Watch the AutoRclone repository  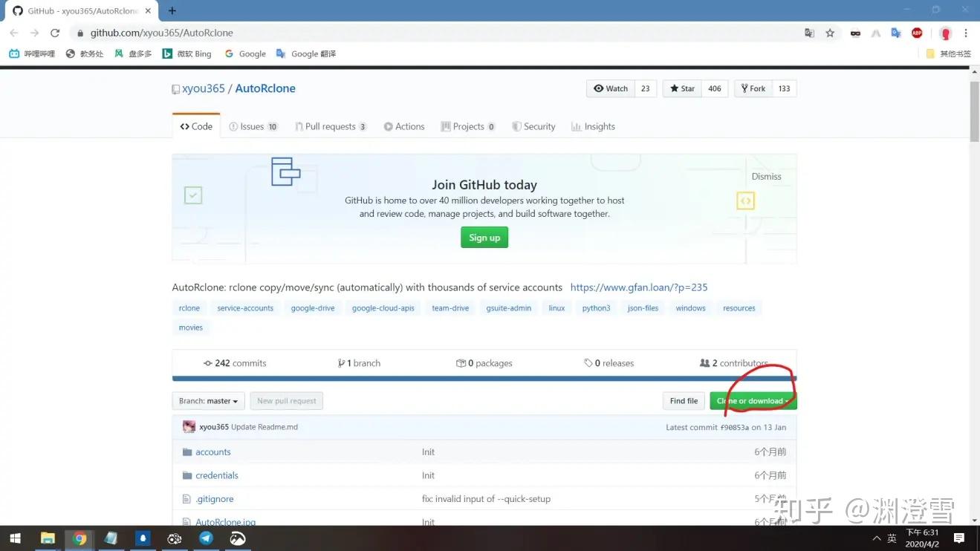click(x=611, y=88)
